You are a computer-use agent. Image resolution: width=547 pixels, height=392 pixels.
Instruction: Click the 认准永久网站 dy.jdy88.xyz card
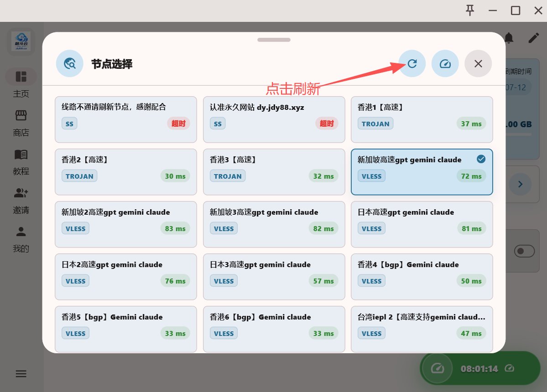pyautogui.click(x=274, y=119)
